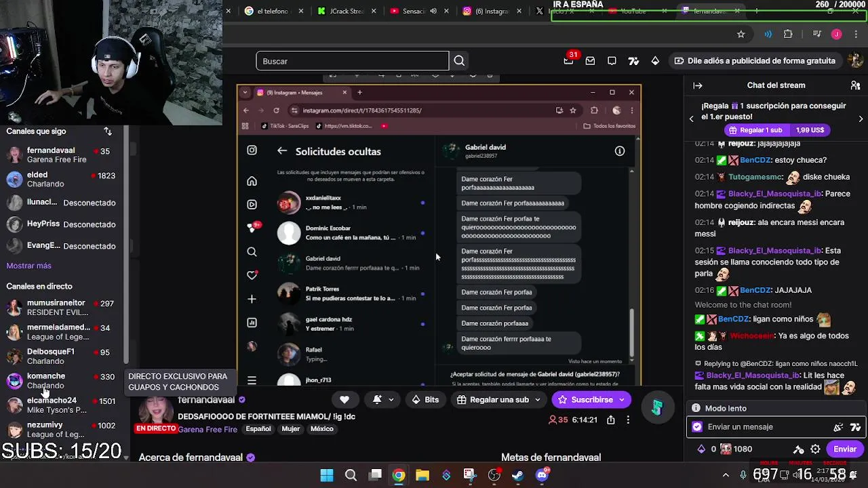Viewport: 868px width, 488px height.
Task: Open Chrome profile avatar J
Action: click(836, 34)
